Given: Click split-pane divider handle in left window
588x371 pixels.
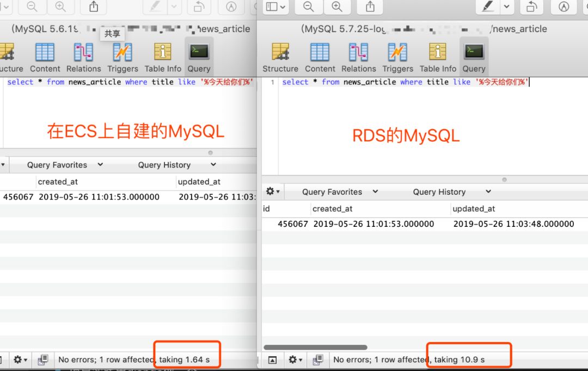Looking at the screenshot, I should click(210, 152).
